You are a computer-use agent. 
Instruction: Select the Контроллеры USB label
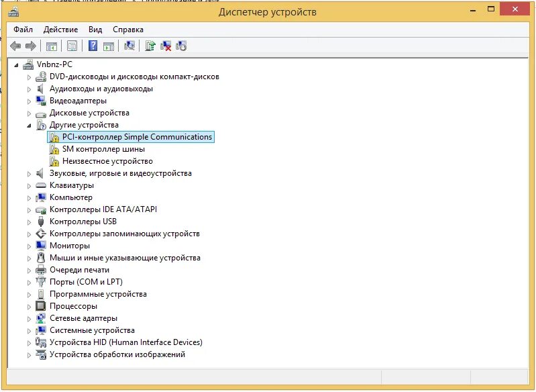[83, 222]
